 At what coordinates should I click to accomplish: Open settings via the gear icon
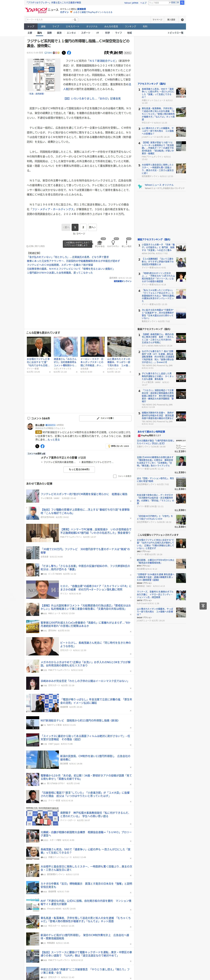[182, 19]
